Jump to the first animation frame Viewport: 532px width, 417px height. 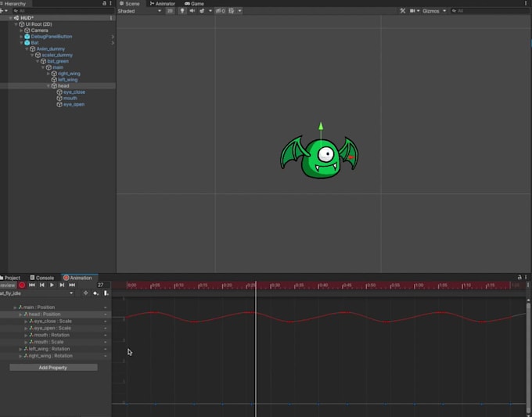pos(32,285)
